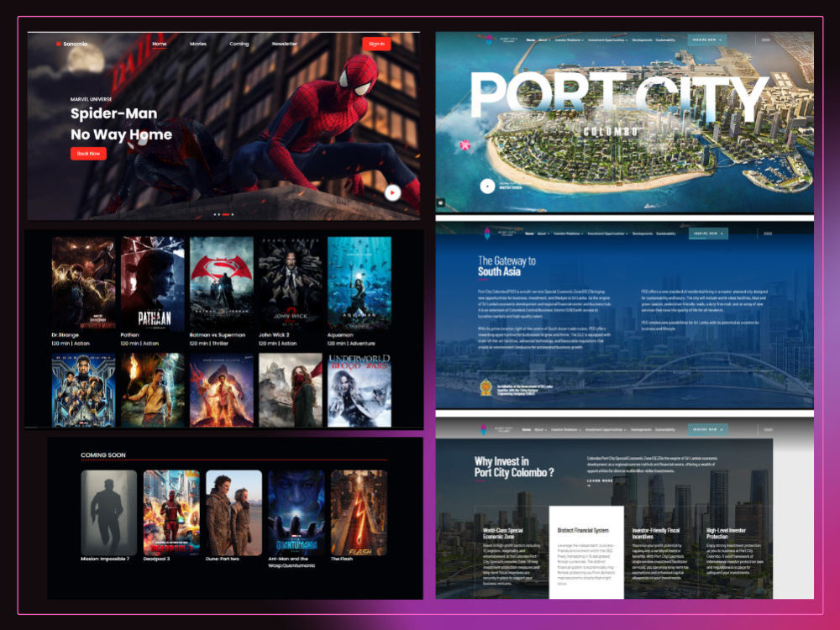Open Developments on the Why Invest screen nav

[641, 429]
